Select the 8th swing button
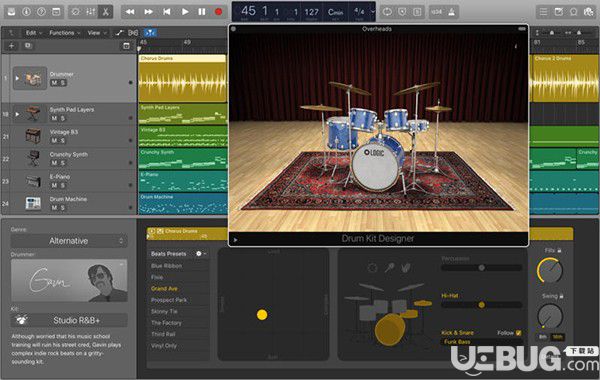This screenshot has width=600, height=380. tap(543, 337)
